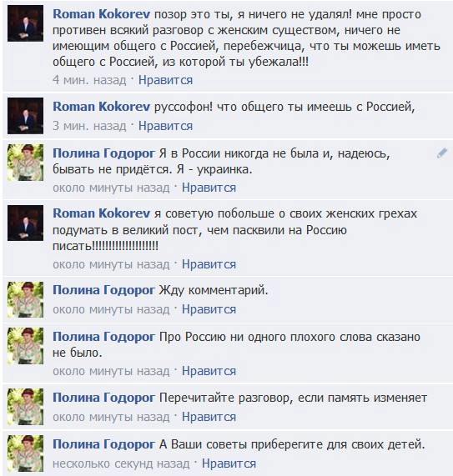Open Roman Kokorev's profile name in the first comment
The height and width of the screenshot is (476, 453).
point(102,14)
